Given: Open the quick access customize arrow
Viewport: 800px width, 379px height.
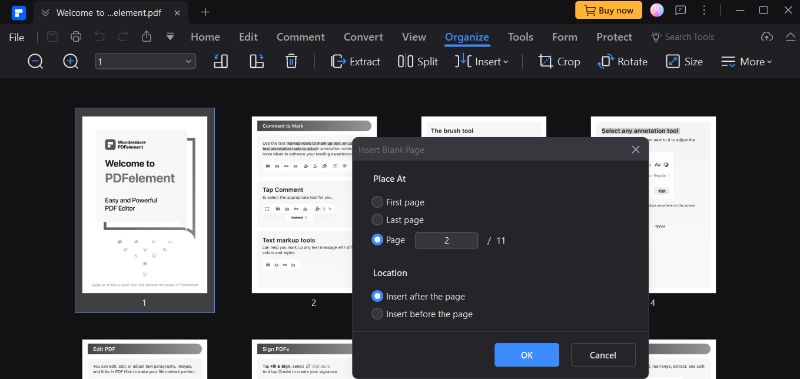Looking at the screenshot, I should [x=170, y=37].
